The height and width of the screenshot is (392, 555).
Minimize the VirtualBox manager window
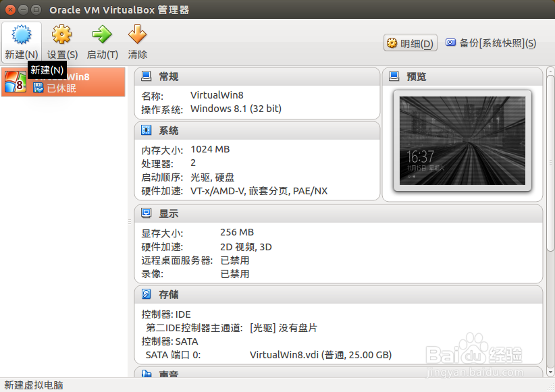coord(24,9)
